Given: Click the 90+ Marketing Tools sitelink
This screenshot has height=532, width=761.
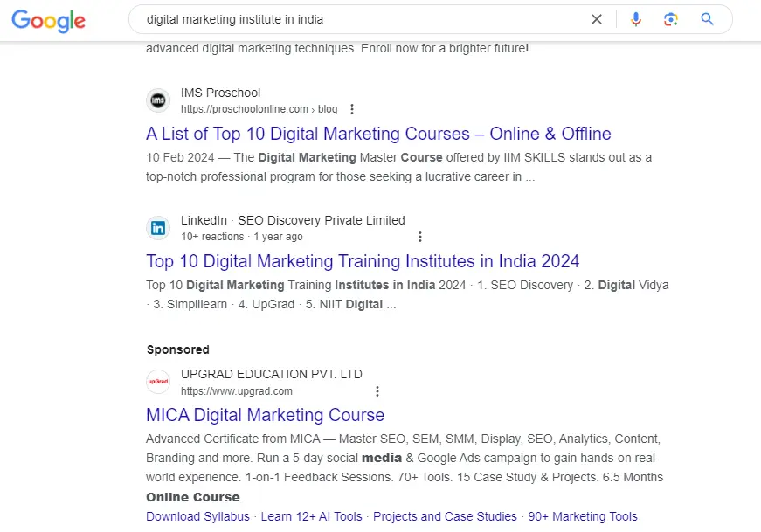Looking at the screenshot, I should click(582, 516).
